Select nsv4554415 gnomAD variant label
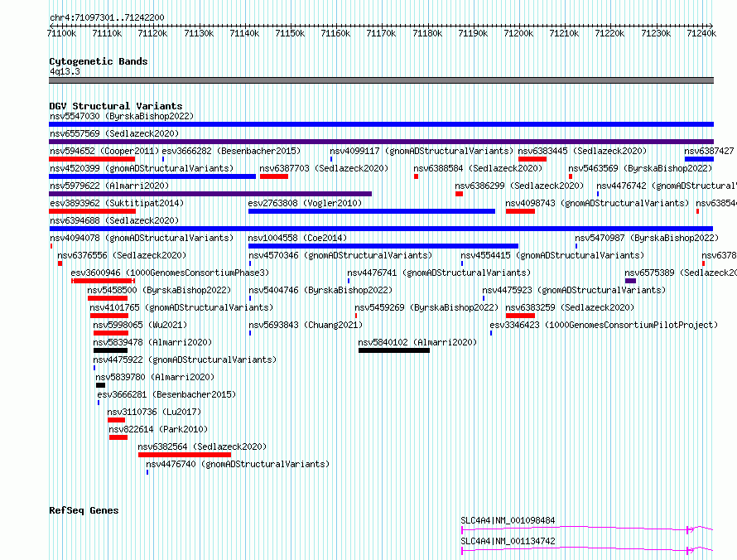This screenshot has height=560, width=737. click(552, 255)
